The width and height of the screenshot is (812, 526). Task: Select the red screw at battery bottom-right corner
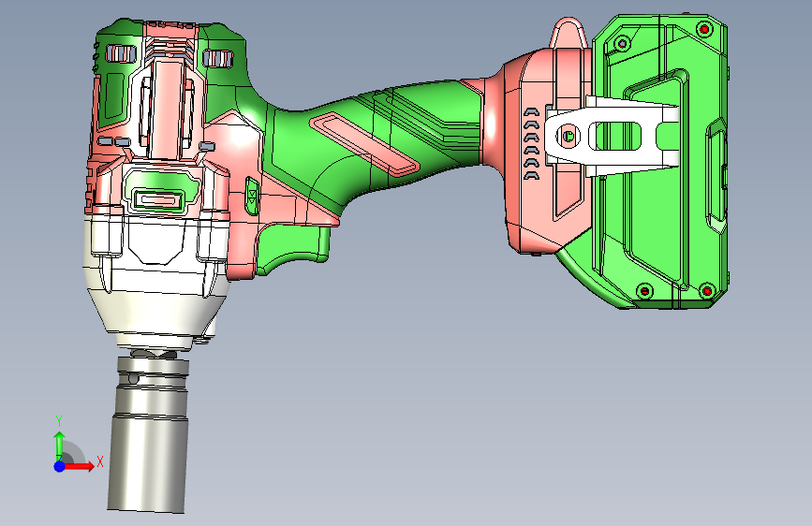pos(707,291)
